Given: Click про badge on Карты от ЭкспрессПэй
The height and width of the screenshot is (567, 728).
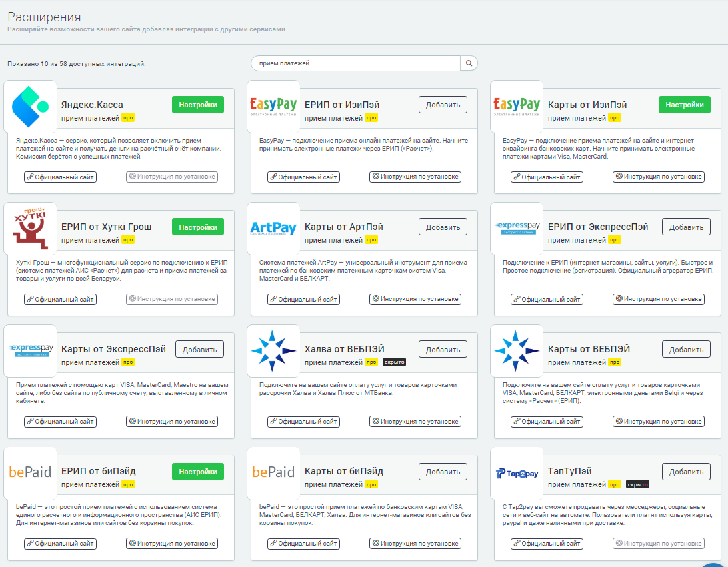Looking at the screenshot, I should [128, 362].
